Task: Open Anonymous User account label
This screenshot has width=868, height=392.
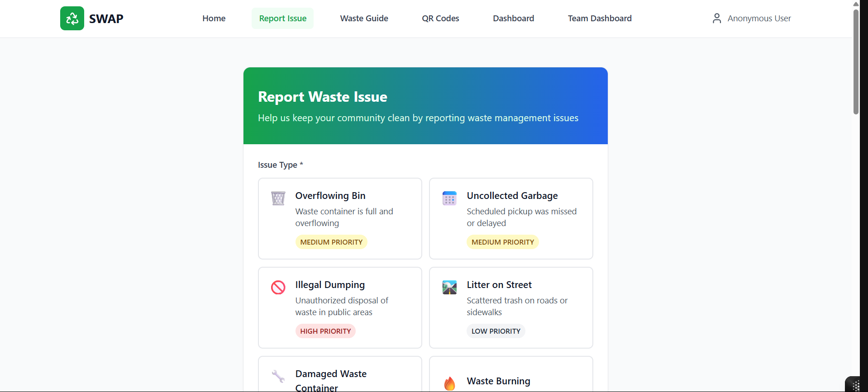Action: [x=759, y=19]
